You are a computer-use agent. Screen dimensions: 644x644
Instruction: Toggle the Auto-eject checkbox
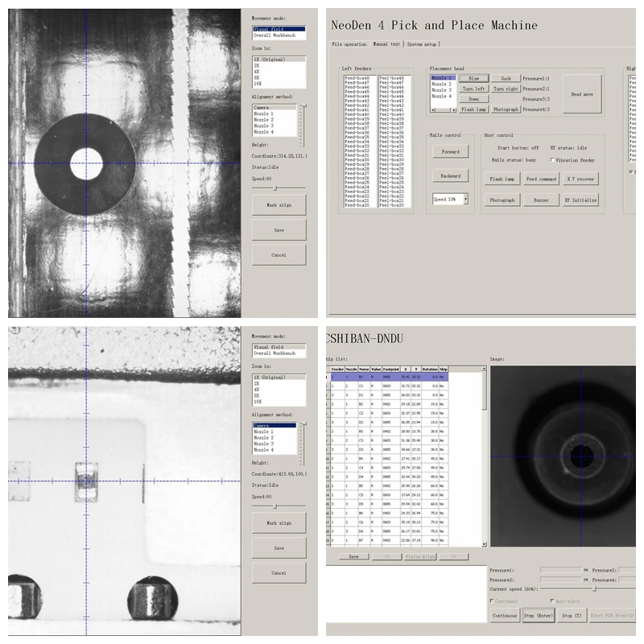coord(552,601)
